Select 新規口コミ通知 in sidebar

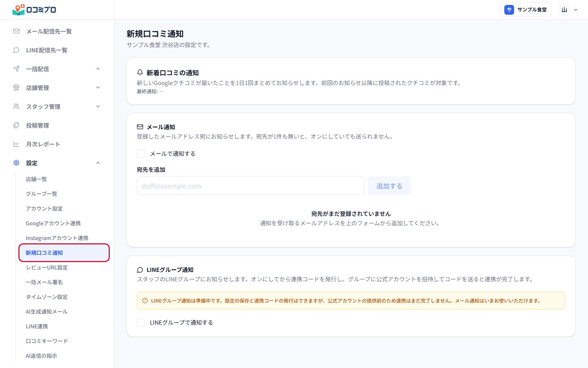point(64,253)
